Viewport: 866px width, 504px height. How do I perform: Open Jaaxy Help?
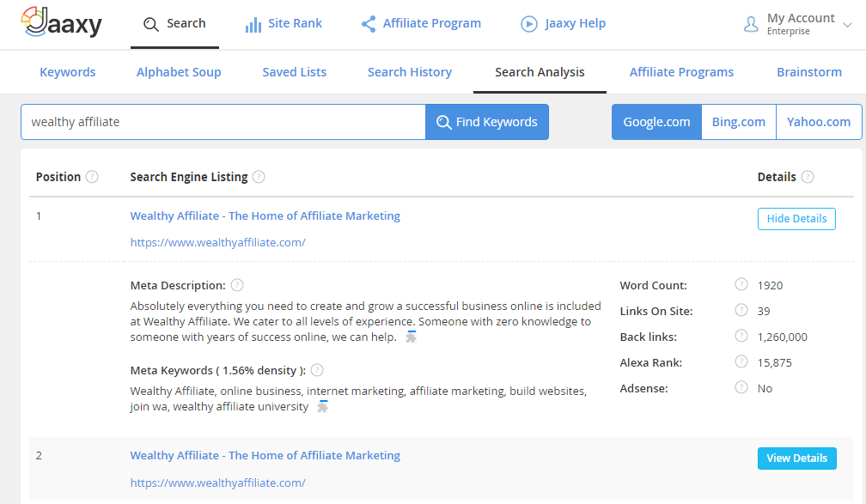point(564,24)
